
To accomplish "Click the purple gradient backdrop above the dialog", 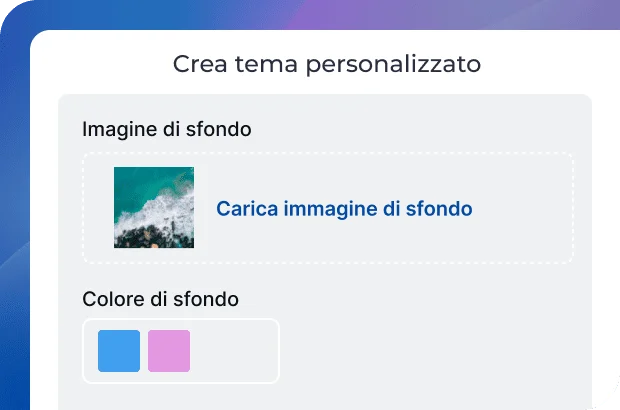I will click(400, 14).
